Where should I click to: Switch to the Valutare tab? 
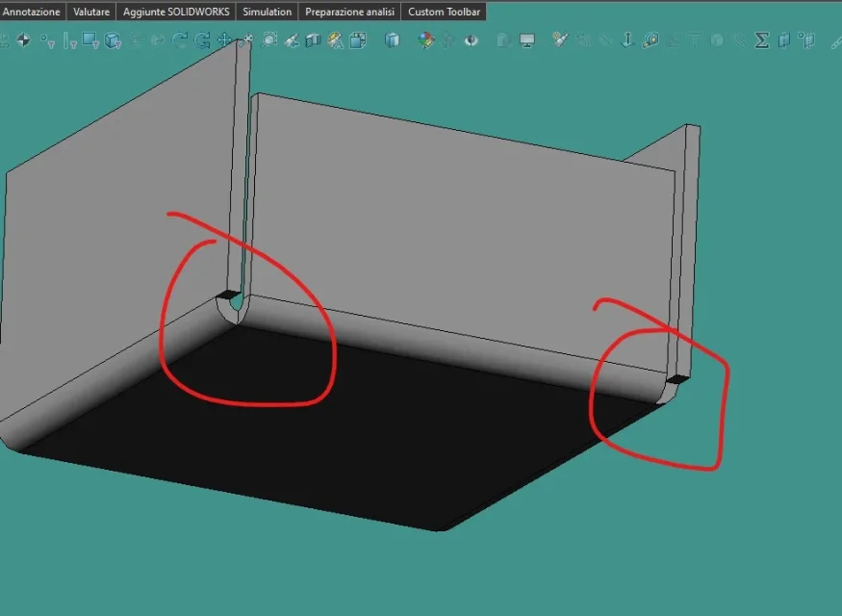pos(91,12)
